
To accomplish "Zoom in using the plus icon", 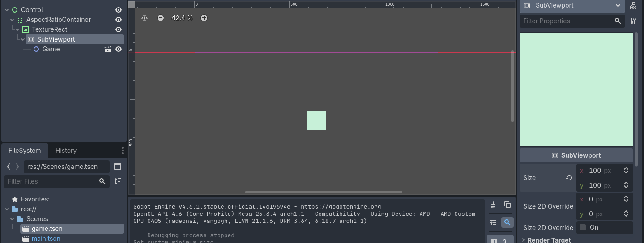I will point(204,18).
